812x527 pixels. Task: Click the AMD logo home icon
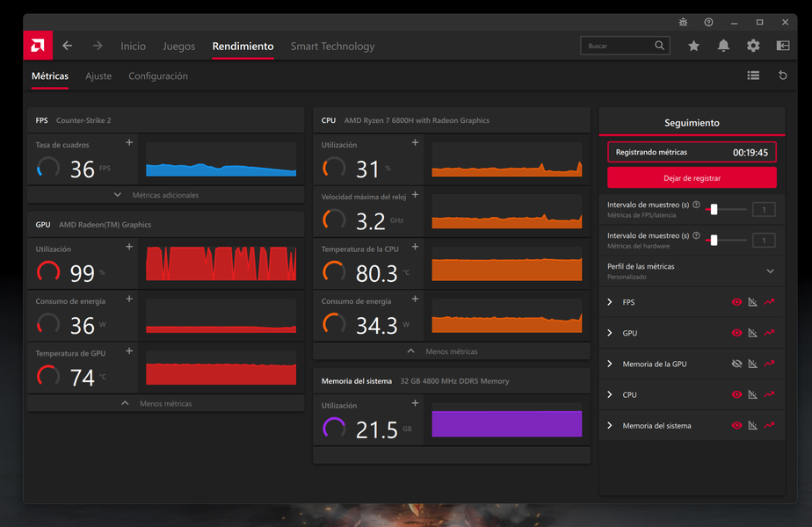pyautogui.click(x=38, y=46)
